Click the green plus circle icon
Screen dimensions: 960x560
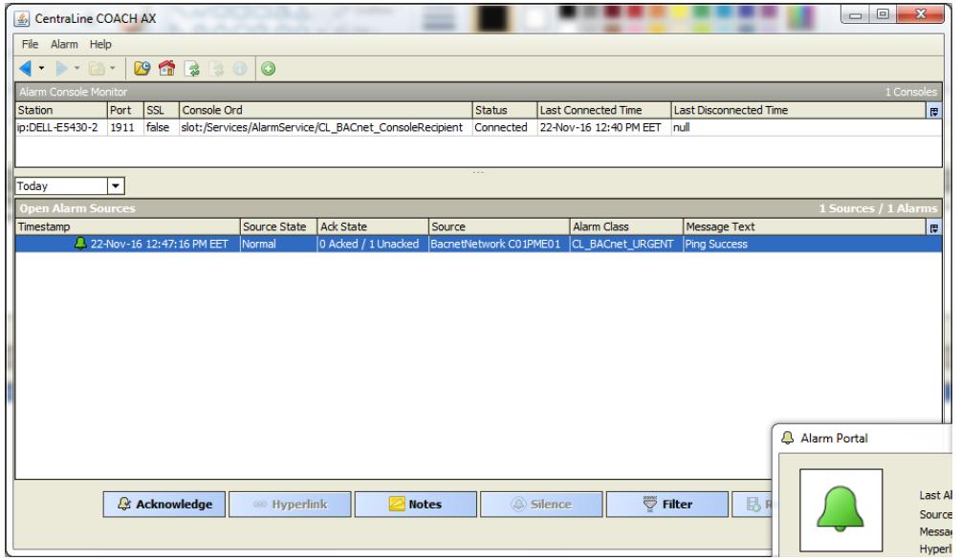click(268, 69)
